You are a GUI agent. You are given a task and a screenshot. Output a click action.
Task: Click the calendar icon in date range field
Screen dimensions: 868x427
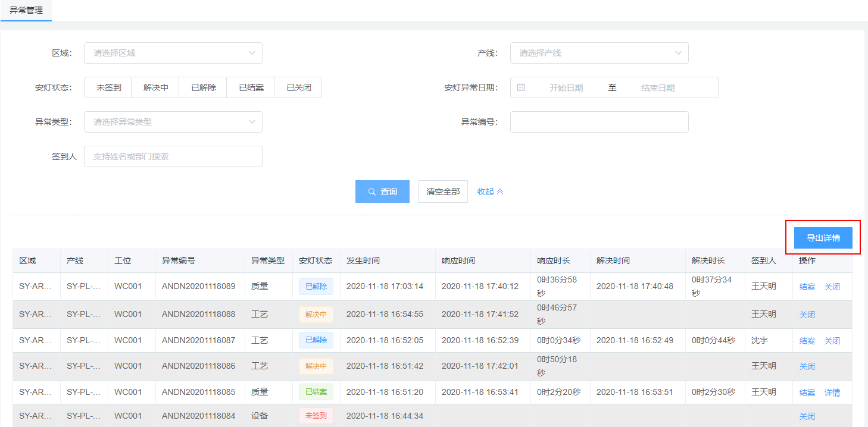point(521,87)
